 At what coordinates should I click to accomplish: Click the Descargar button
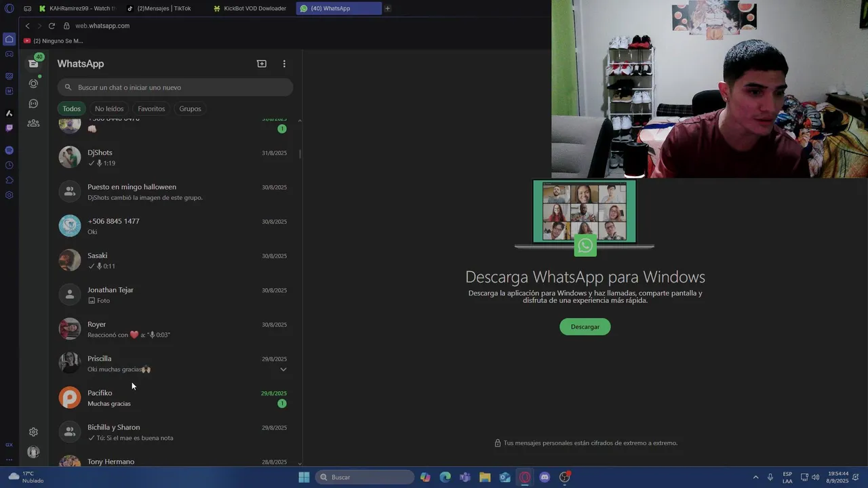tap(585, 327)
